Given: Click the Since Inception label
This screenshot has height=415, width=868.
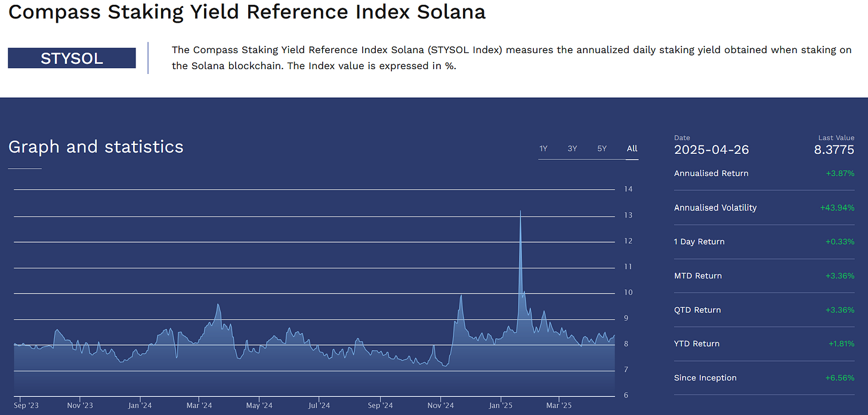Looking at the screenshot, I should click(705, 377).
